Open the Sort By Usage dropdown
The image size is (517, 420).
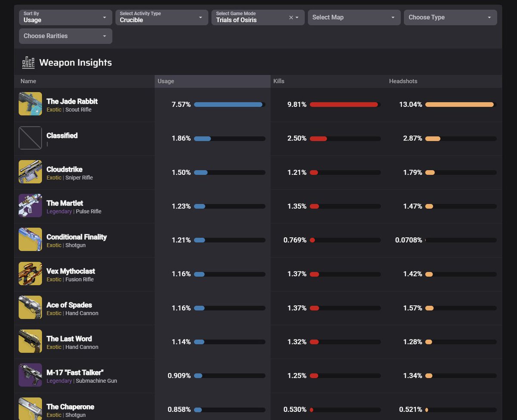[x=65, y=17]
